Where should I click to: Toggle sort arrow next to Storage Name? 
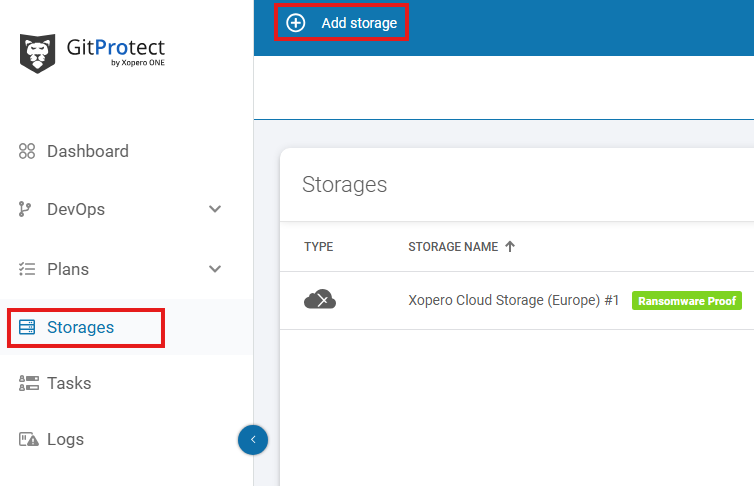click(x=510, y=247)
